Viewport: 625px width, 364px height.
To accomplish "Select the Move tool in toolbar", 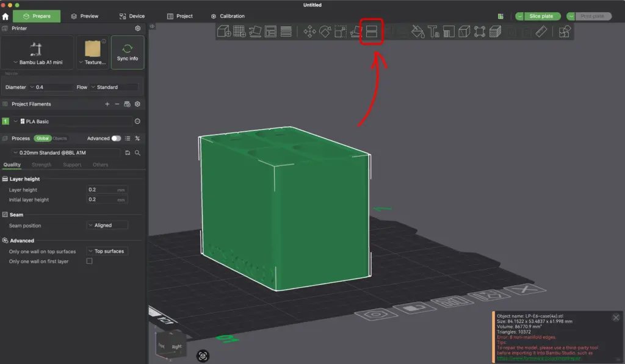I will pos(309,32).
